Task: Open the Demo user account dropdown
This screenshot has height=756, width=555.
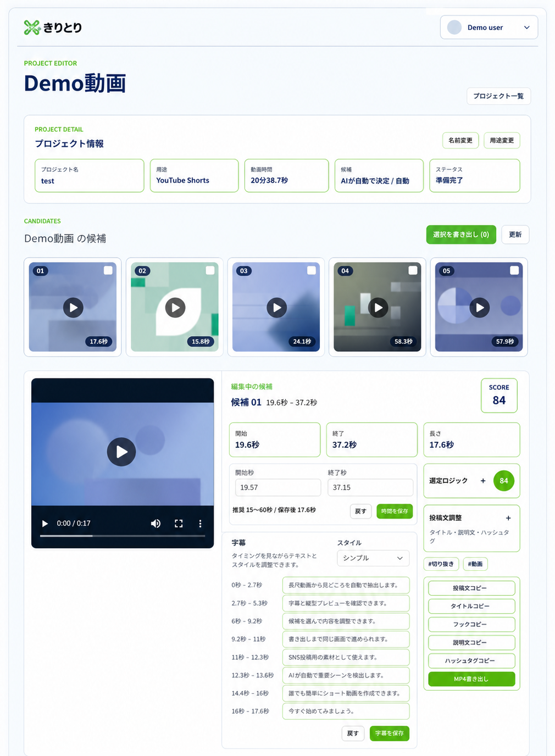Action: (x=489, y=27)
